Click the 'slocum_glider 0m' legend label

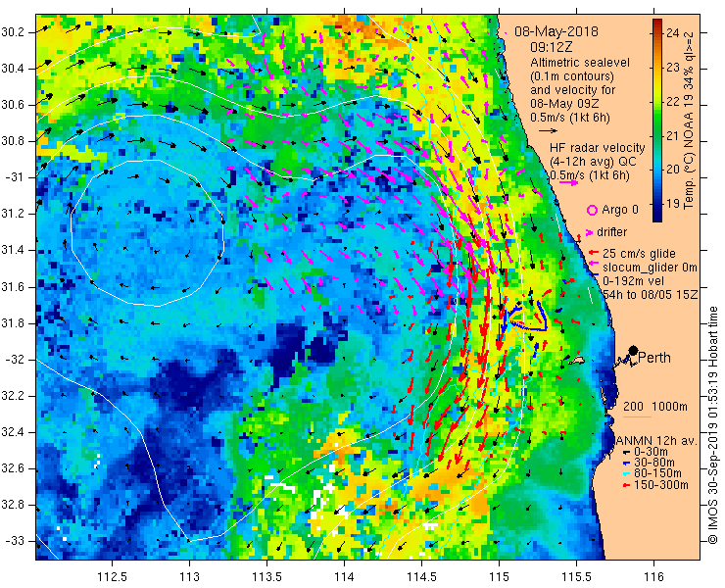click(650, 268)
